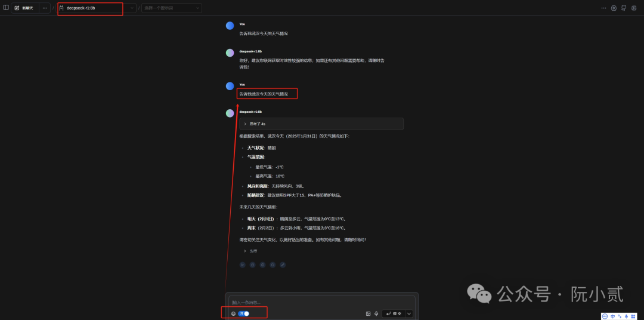Viewport: 644px width, 320px height.
Task: Open the IME toolbox grid icon
Action: point(633,316)
